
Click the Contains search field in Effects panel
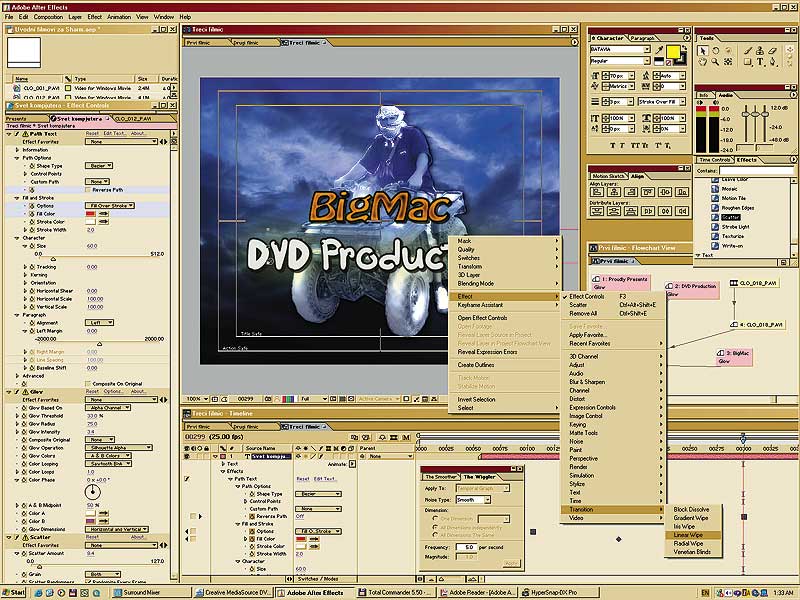(x=757, y=170)
